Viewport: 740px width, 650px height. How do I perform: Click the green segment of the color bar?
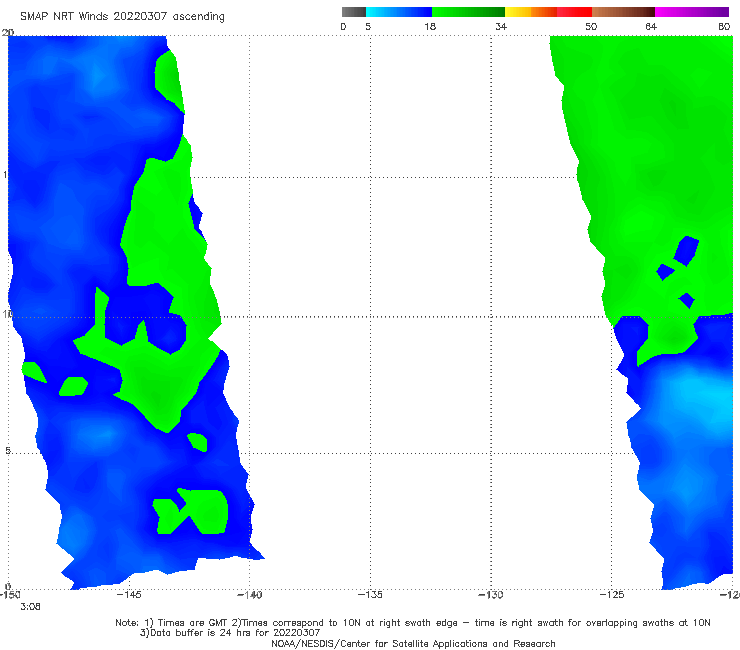[x=468, y=12]
